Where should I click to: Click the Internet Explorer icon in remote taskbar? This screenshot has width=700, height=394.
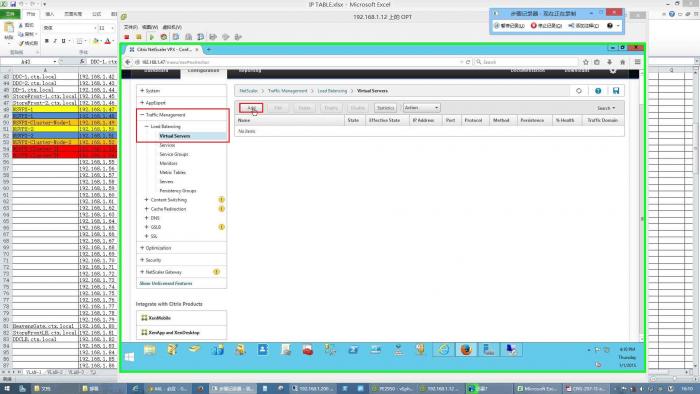coord(443,350)
